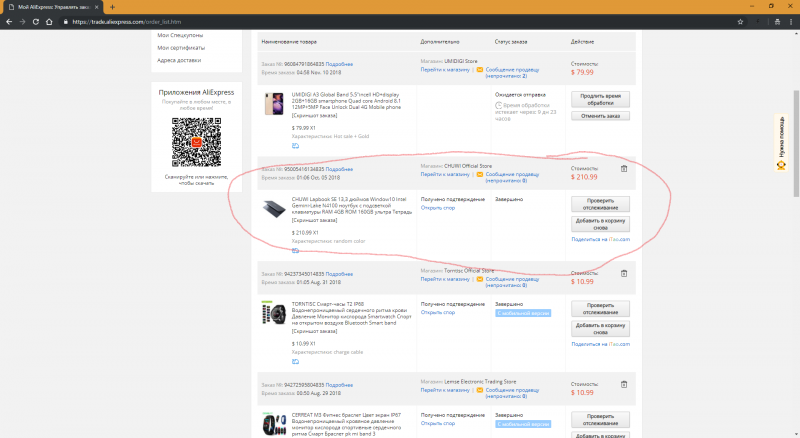Image resolution: width=800 pixels, height=438 pixels.
Task: Click the browser forward arrow
Action: point(22,22)
